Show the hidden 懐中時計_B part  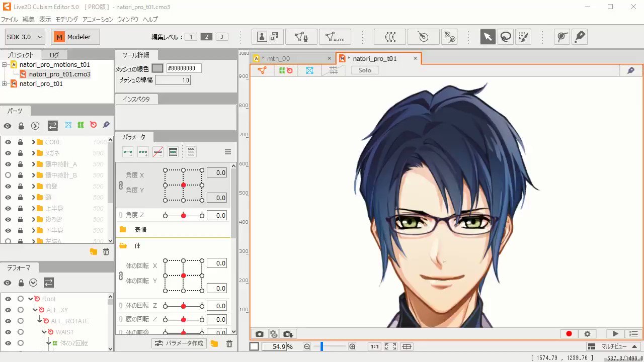[x=8, y=175]
